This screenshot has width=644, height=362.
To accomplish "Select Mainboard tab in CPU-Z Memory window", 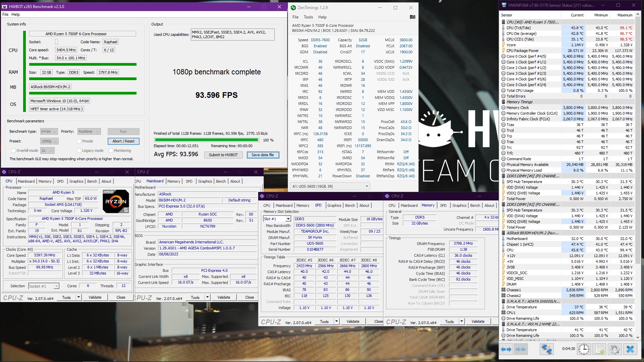I will [409, 205].
